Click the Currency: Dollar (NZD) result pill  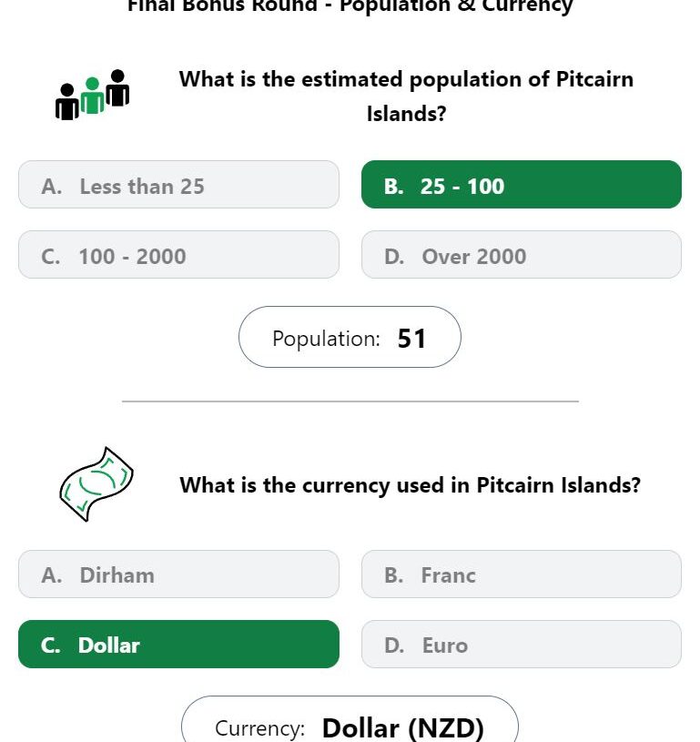pyautogui.click(x=350, y=719)
